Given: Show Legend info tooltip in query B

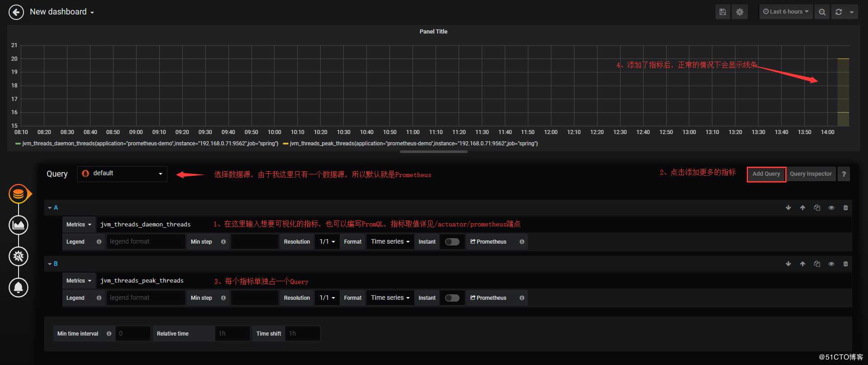Looking at the screenshot, I should point(99,298).
